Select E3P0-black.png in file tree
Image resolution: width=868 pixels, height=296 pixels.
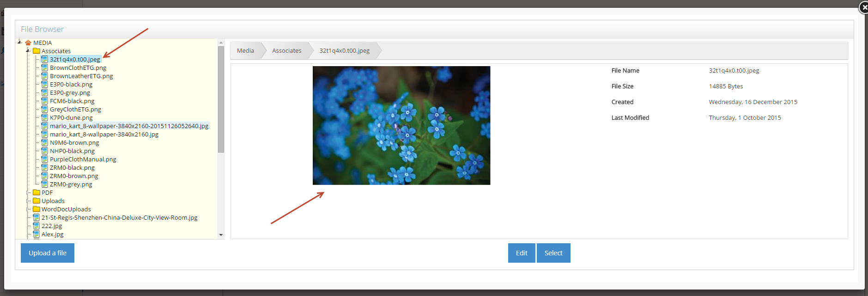click(x=71, y=84)
